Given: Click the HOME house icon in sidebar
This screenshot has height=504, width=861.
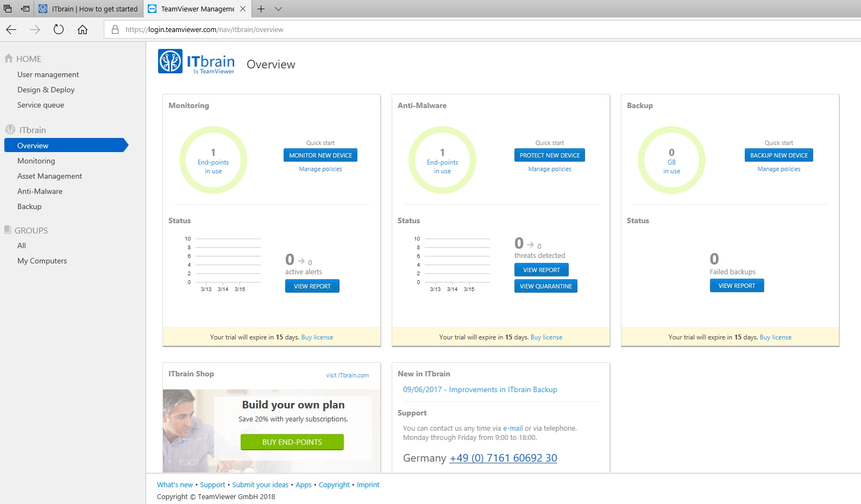Looking at the screenshot, I should click(9, 58).
